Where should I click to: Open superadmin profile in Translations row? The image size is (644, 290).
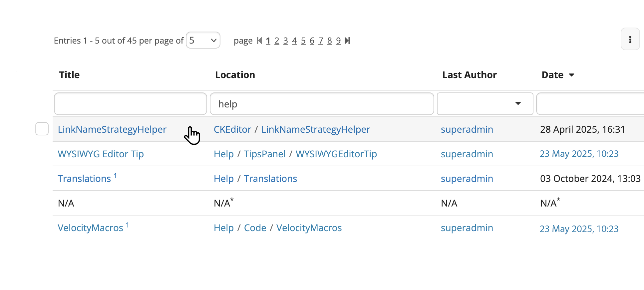tap(467, 179)
